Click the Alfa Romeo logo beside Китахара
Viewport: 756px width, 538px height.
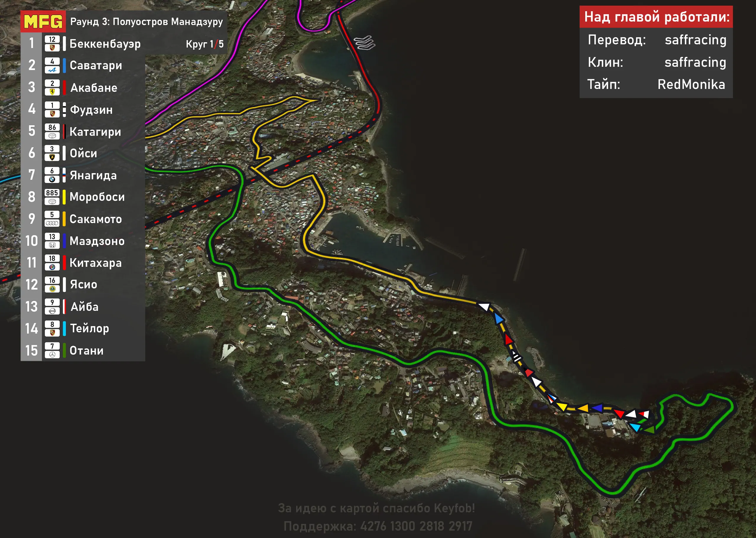click(x=52, y=267)
